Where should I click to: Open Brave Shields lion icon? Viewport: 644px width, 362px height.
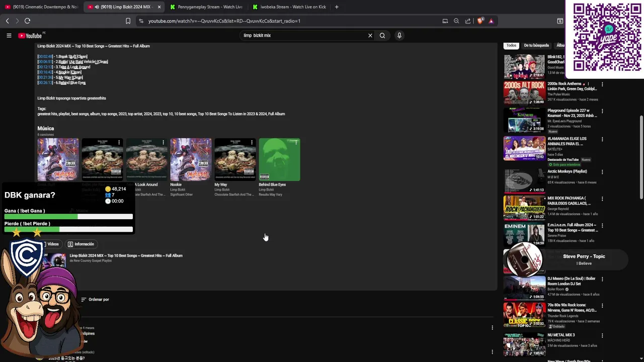click(x=480, y=21)
